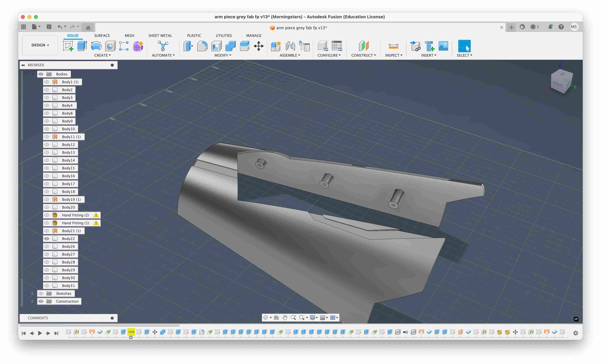Expand the Sketches folder
601x364 pixels.
pyautogui.click(x=32, y=293)
